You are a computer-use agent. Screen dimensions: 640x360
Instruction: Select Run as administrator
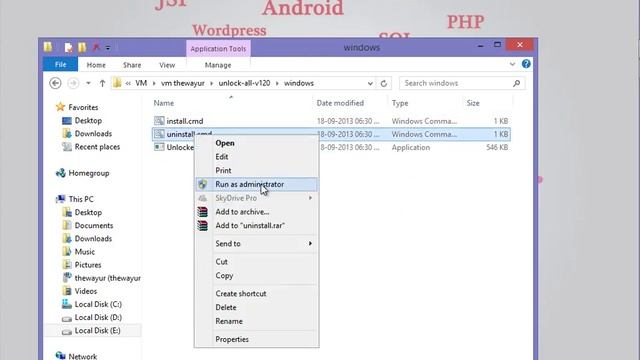[256, 184]
